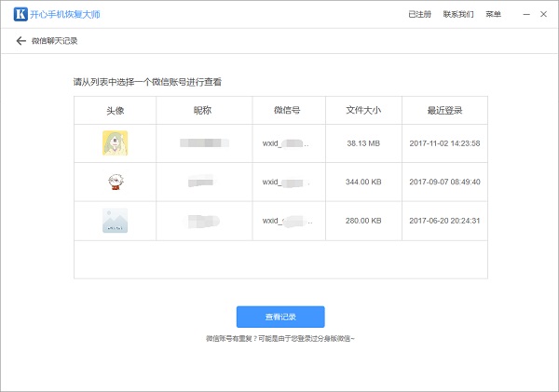Select login time 2017-09-07 08:49:40
559x392 pixels.
point(444,182)
